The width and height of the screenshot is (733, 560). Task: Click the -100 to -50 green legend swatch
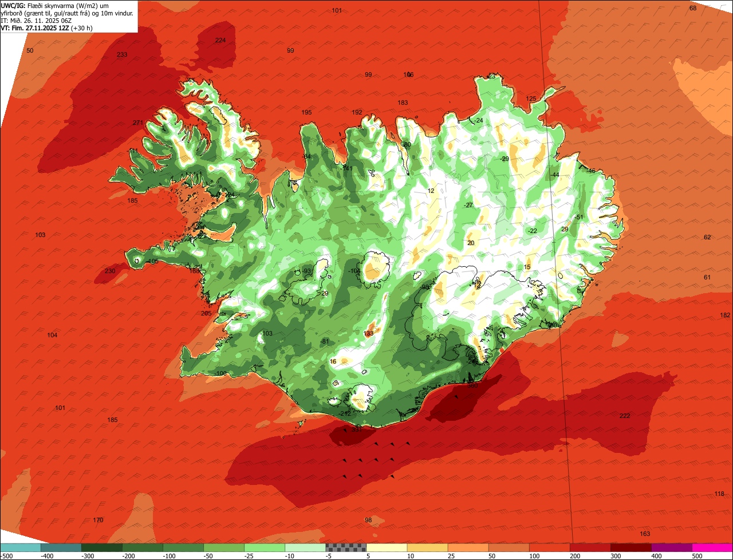coord(183,547)
